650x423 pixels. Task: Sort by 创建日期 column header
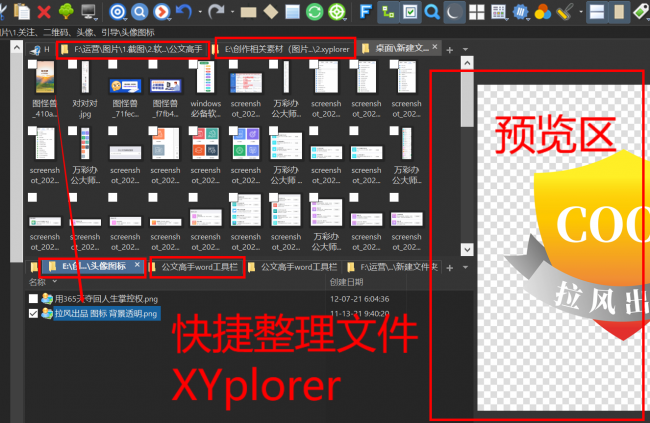pos(347,282)
